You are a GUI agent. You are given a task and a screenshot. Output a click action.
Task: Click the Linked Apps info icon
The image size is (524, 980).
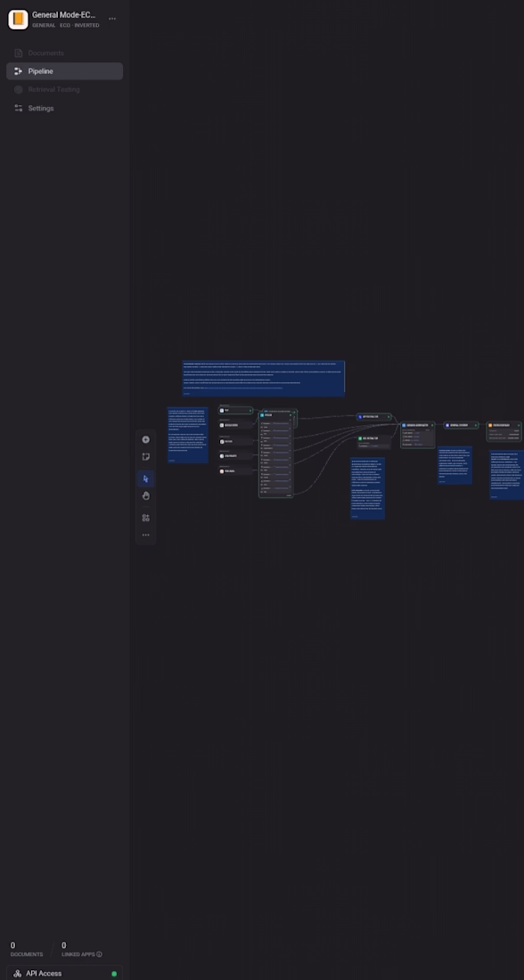coord(100,954)
